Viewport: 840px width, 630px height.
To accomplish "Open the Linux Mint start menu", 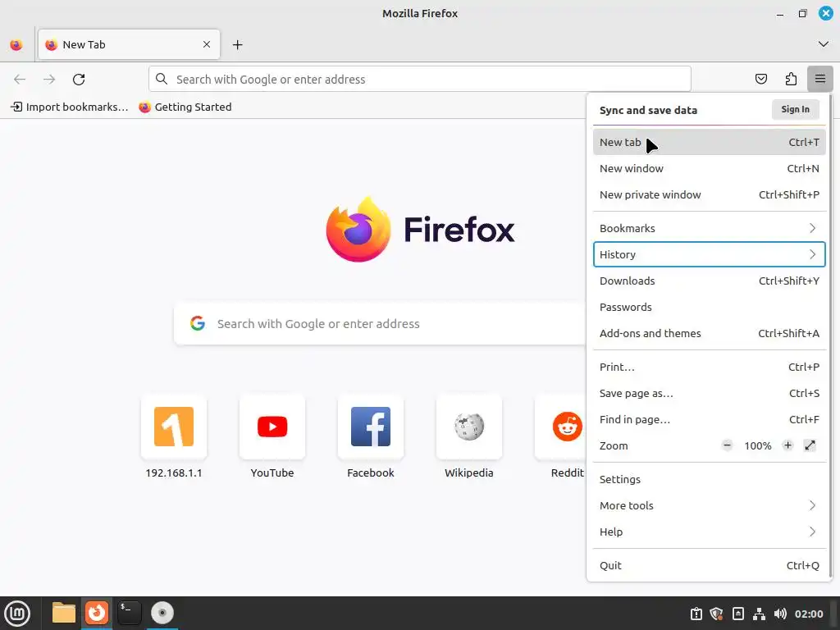I will pyautogui.click(x=18, y=614).
